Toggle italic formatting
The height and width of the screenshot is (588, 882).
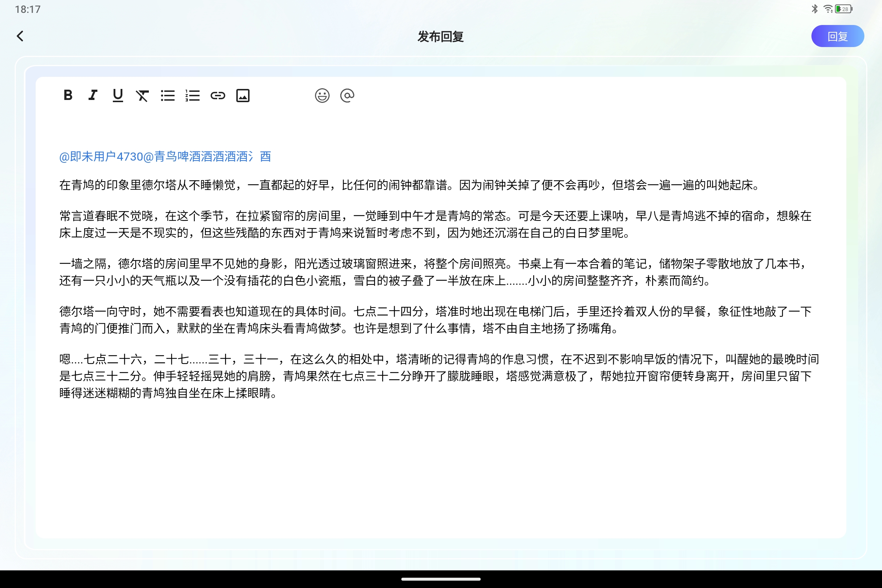pyautogui.click(x=93, y=95)
